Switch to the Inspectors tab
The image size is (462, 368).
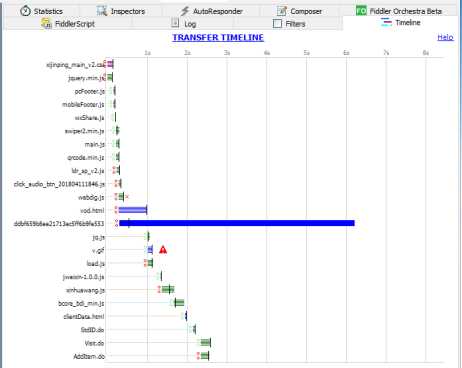tap(121, 11)
